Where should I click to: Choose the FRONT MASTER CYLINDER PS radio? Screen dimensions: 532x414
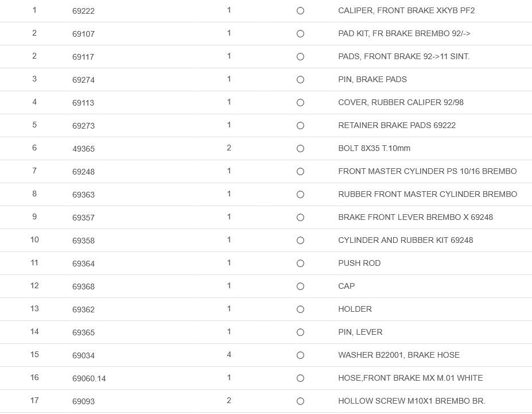tap(300, 172)
